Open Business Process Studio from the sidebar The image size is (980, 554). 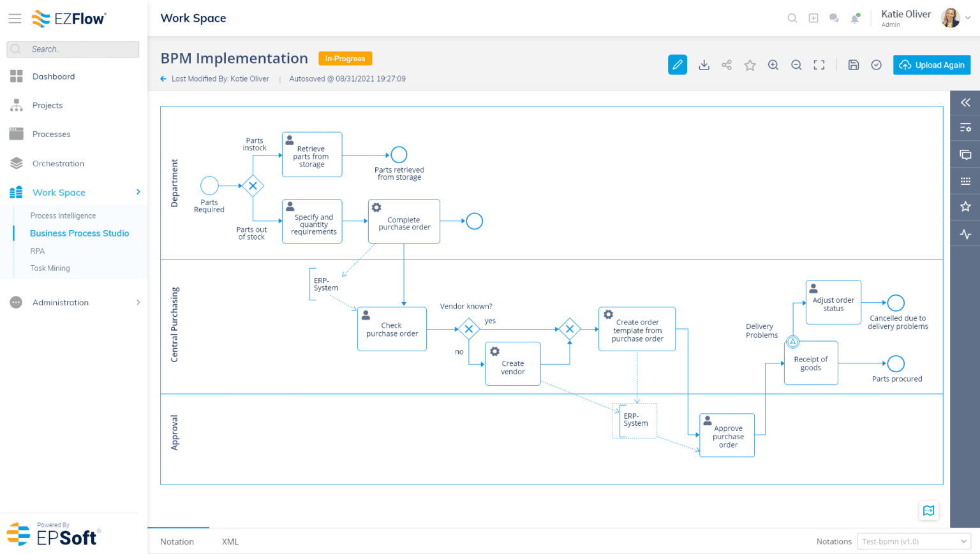pos(79,233)
